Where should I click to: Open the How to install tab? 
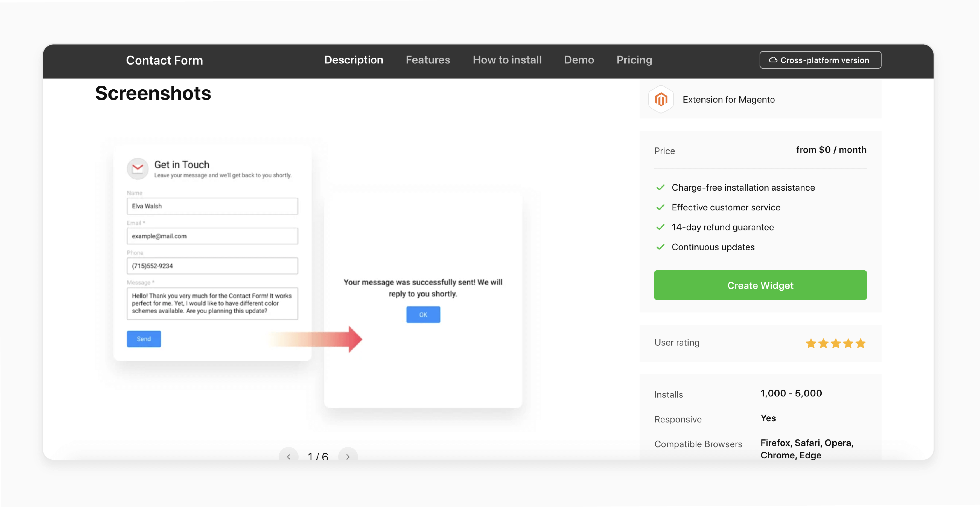click(x=507, y=60)
